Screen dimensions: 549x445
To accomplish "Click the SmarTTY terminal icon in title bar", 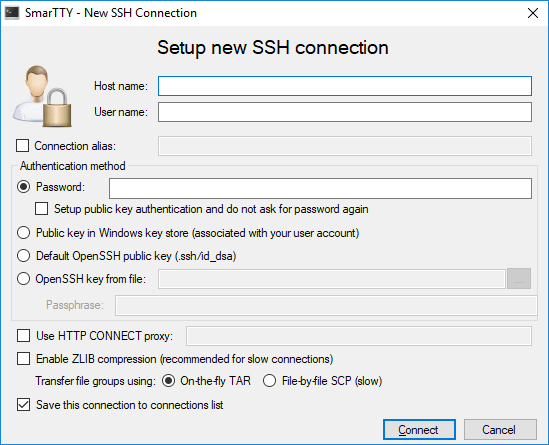I will (12, 13).
